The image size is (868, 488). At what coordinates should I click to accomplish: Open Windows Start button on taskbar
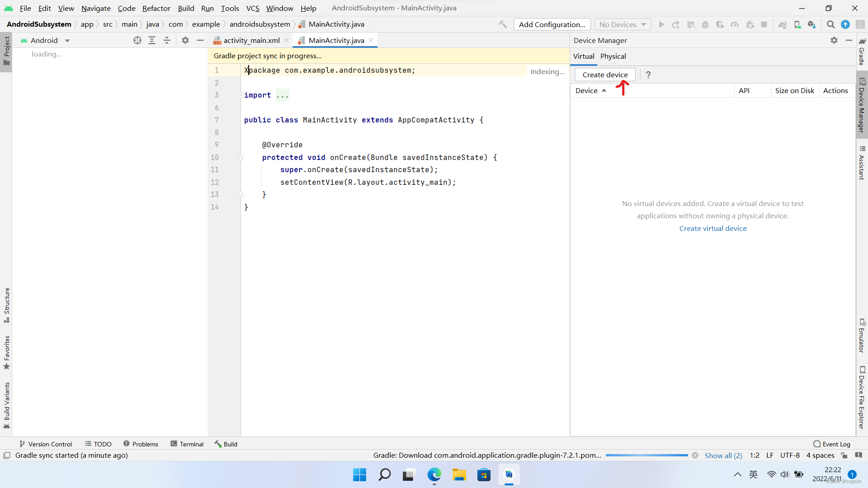[359, 474]
